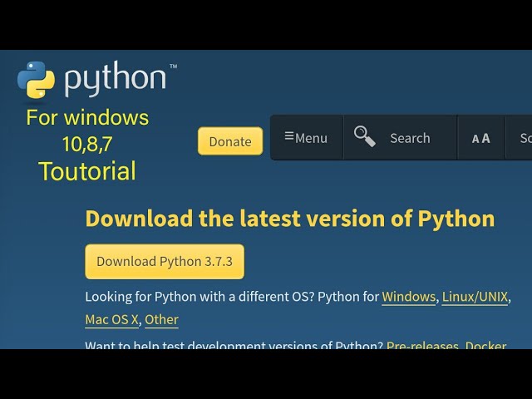Click the python wordmark text
Image resolution: width=532 pixels, height=399 pixels.
point(116,78)
